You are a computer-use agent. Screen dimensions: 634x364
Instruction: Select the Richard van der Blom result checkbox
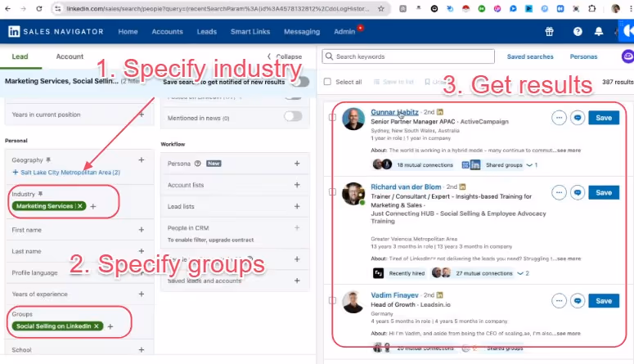point(332,191)
